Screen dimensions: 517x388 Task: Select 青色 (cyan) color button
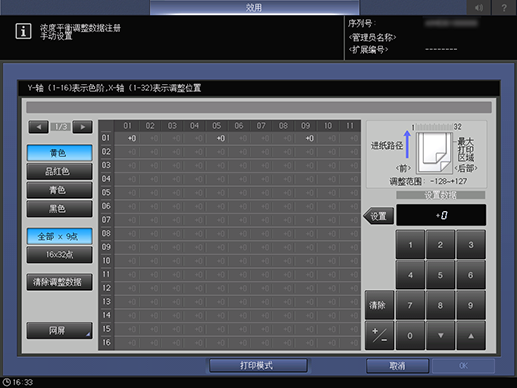59,190
